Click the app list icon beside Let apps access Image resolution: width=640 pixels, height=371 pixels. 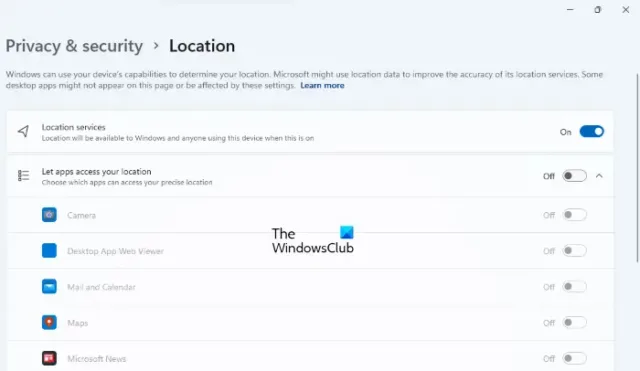[x=23, y=176]
